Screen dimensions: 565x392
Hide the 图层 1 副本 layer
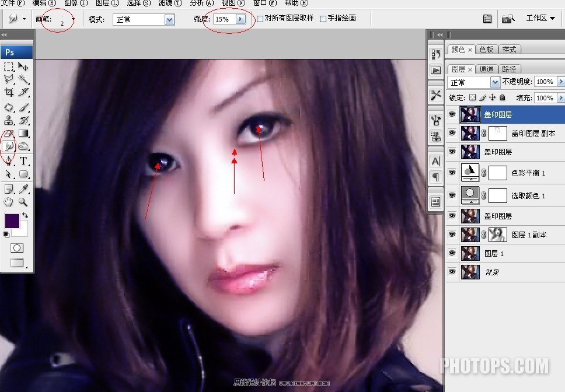(452, 234)
